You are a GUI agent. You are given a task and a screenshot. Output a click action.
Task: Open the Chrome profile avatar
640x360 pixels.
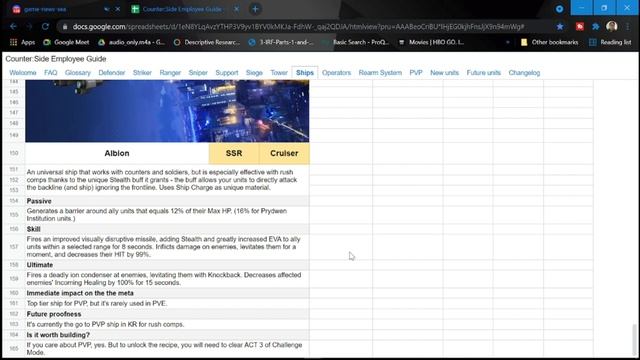click(x=611, y=27)
